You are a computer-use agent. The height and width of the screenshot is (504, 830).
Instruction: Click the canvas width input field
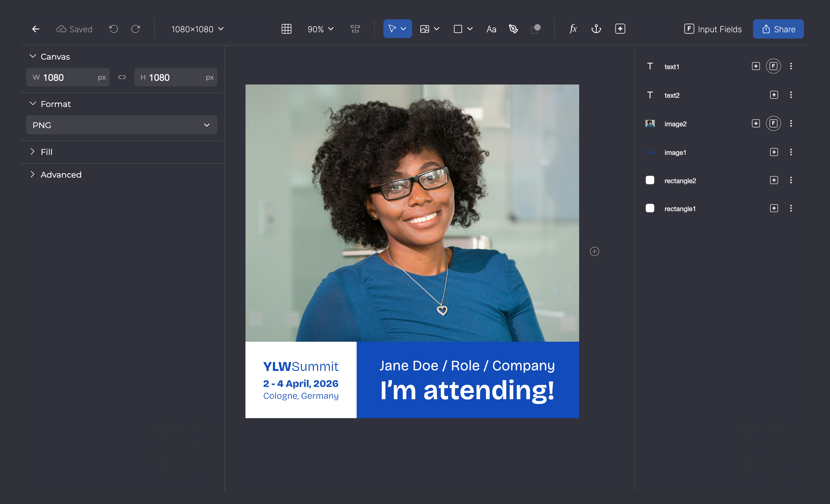click(x=68, y=77)
